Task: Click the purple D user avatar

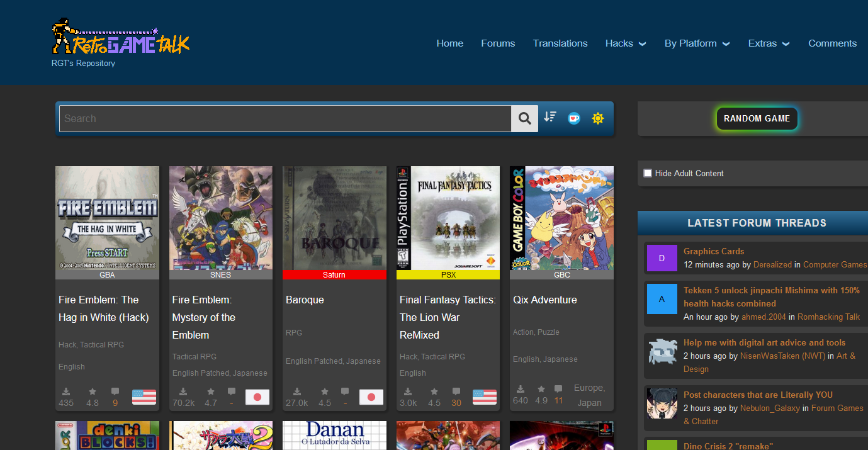Action: pyautogui.click(x=662, y=258)
